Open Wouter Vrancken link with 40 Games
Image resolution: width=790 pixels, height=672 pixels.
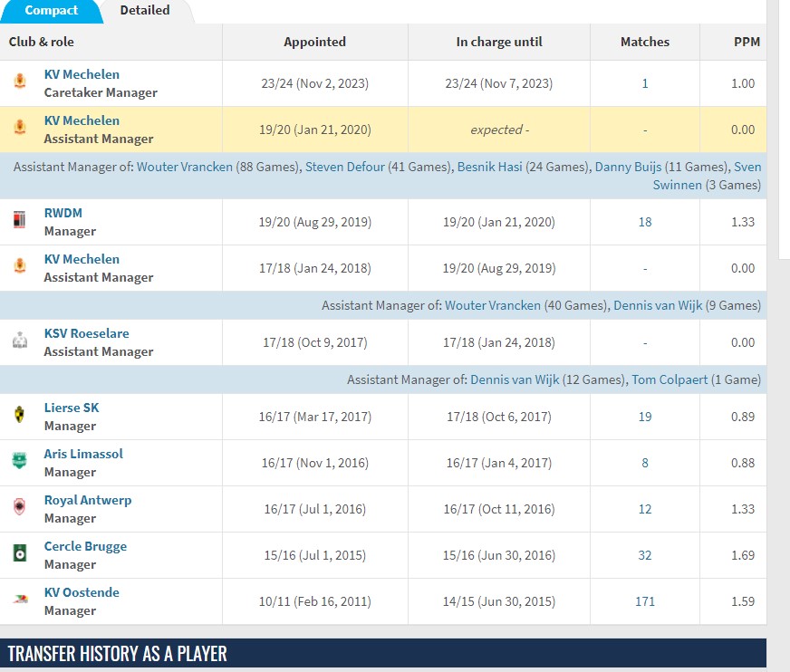(x=493, y=305)
